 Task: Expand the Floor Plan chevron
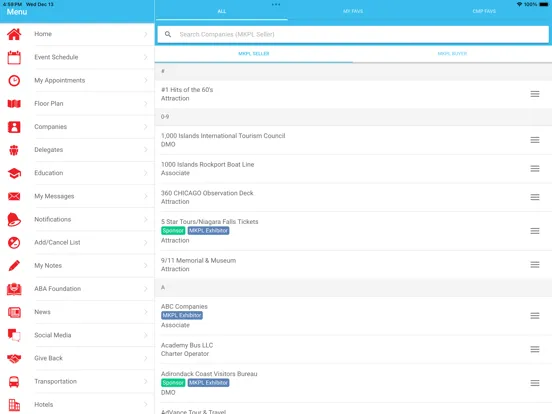(146, 104)
